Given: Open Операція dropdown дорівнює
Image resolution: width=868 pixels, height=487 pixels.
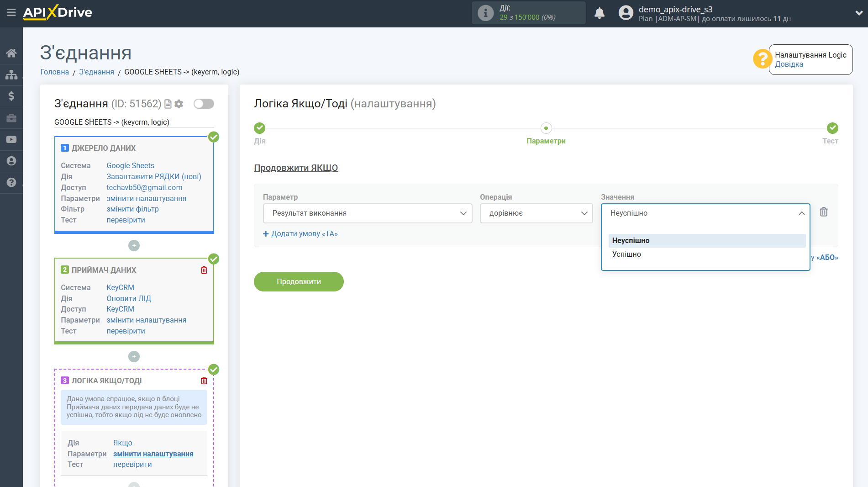Looking at the screenshot, I should (x=537, y=213).
